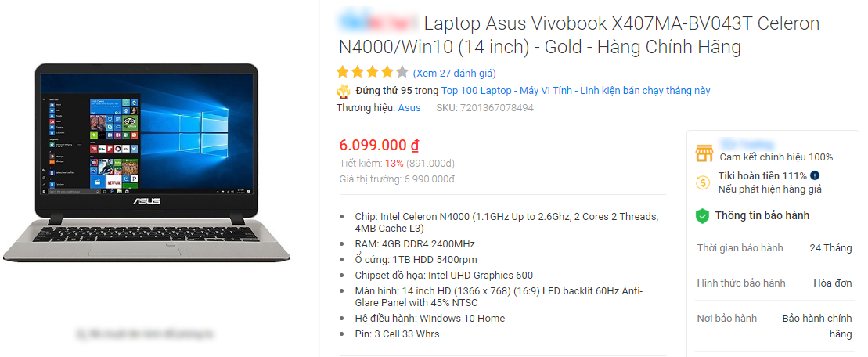Click the star rating icons

tap(372, 73)
